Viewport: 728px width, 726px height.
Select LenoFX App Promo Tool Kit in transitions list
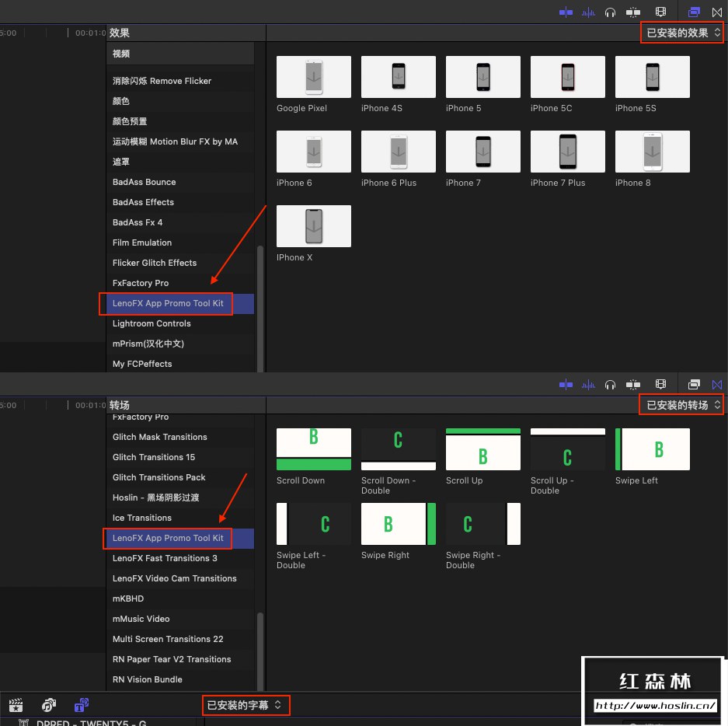click(x=180, y=538)
